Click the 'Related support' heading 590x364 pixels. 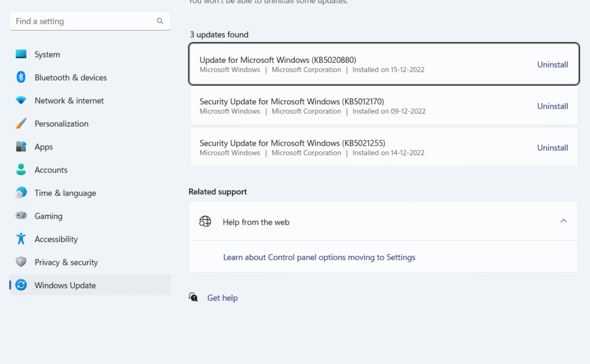217,191
